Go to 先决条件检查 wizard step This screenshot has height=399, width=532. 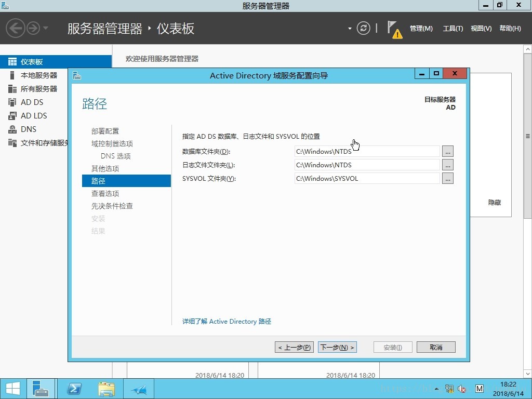(x=112, y=206)
